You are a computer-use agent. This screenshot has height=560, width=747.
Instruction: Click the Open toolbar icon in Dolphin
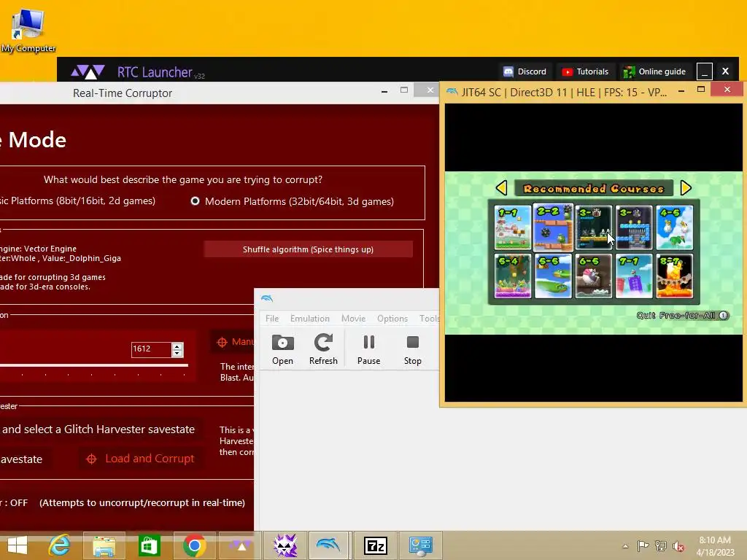click(282, 349)
